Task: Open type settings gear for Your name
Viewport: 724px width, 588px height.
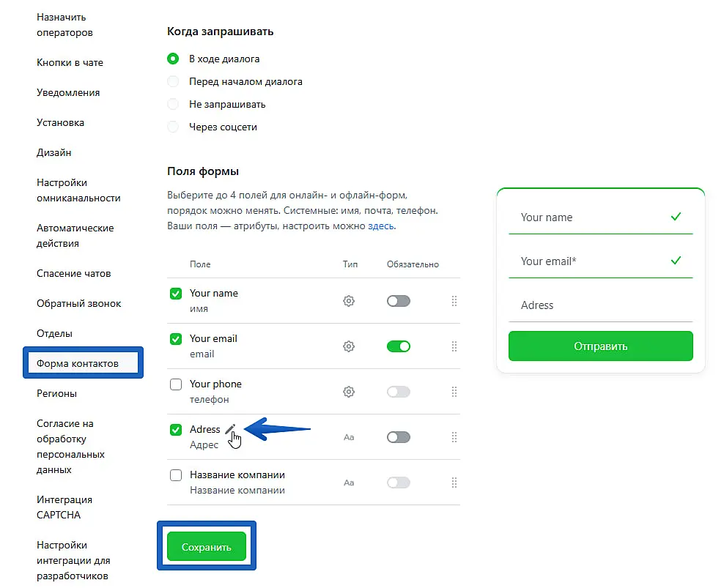Action: coord(349,301)
